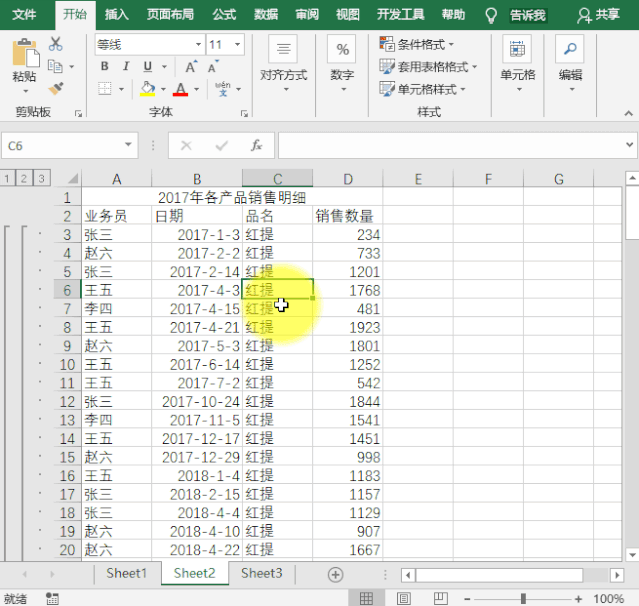639x606 pixels.
Task: Toggle Bold formatting
Action: coord(104,67)
